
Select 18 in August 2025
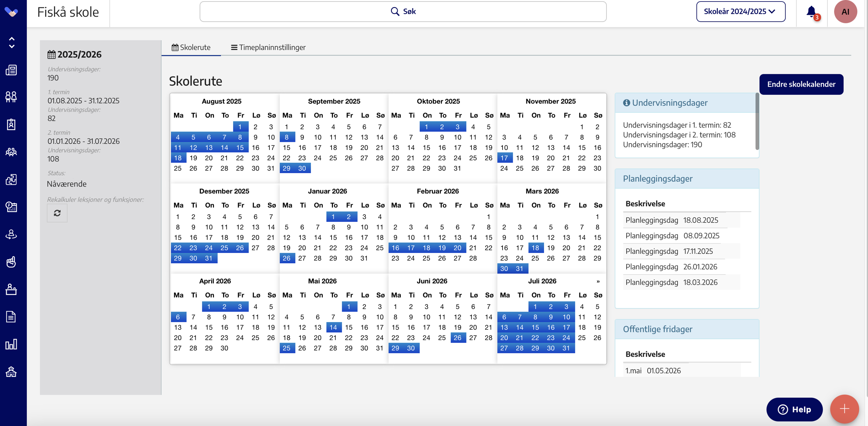pyautogui.click(x=178, y=158)
